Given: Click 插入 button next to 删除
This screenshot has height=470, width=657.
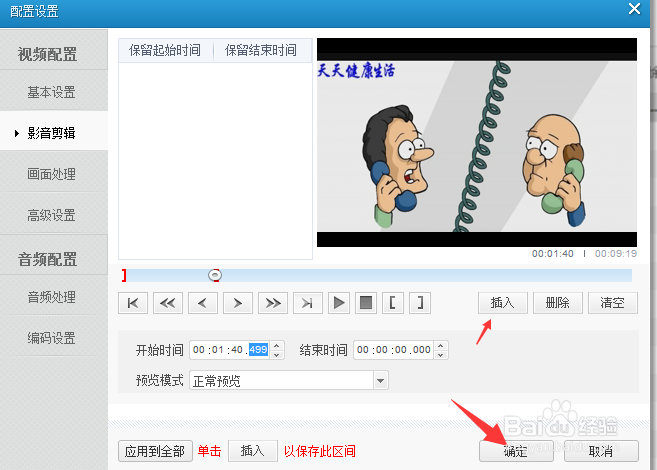Looking at the screenshot, I should pyautogui.click(x=503, y=303).
